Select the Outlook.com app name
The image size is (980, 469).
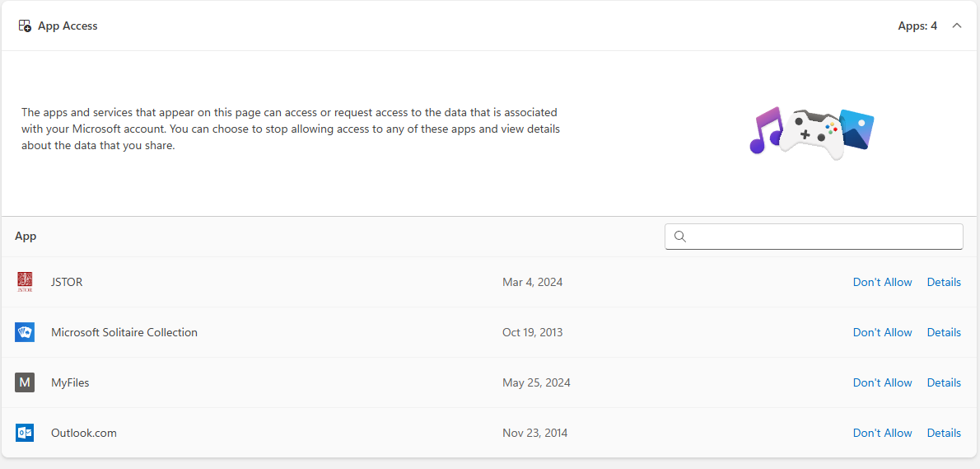(84, 433)
